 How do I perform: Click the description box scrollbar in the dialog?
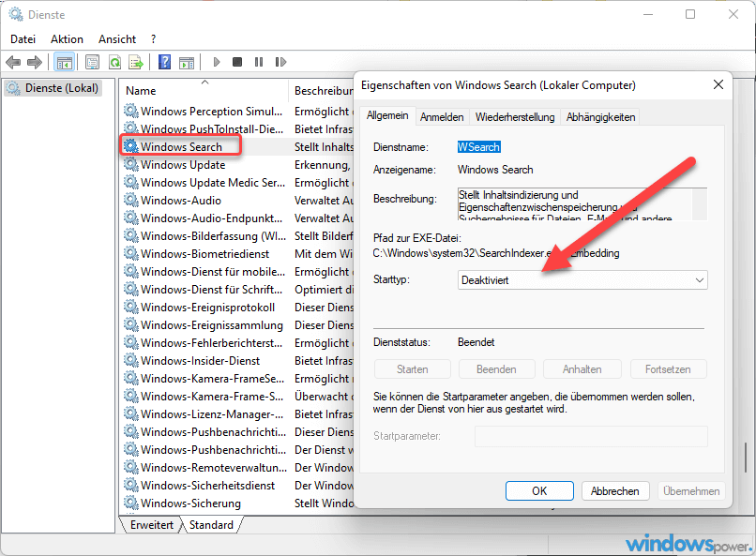(700, 203)
